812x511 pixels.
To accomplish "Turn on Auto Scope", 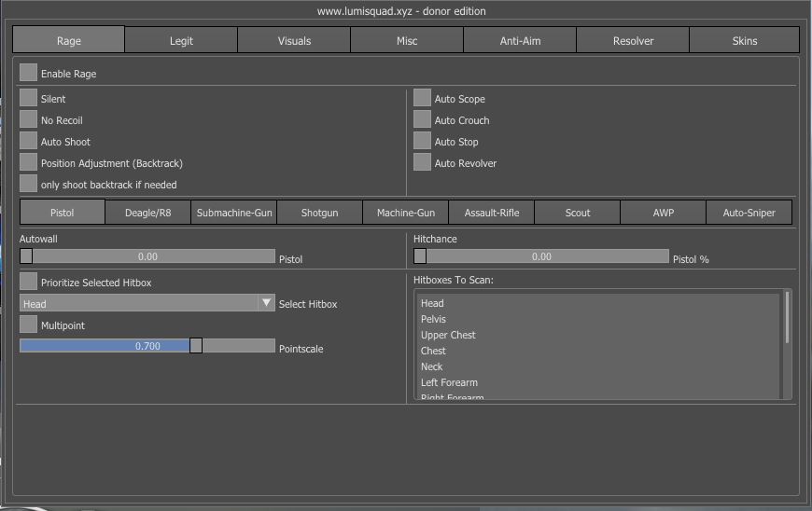I will coord(422,98).
